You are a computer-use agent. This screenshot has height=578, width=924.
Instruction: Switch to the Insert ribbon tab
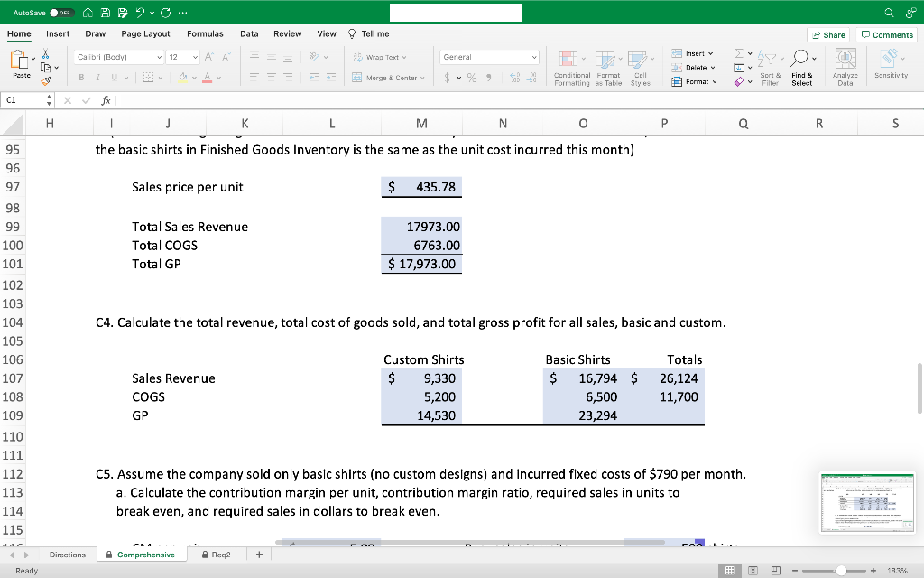tap(58, 33)
